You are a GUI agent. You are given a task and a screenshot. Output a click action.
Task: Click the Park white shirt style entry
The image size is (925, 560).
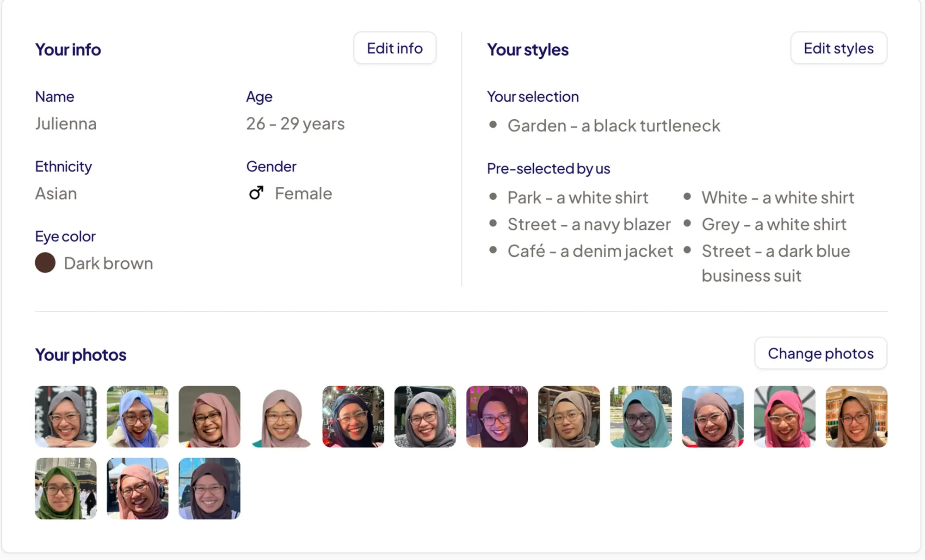pyautogui.click(x=578, y=197)
